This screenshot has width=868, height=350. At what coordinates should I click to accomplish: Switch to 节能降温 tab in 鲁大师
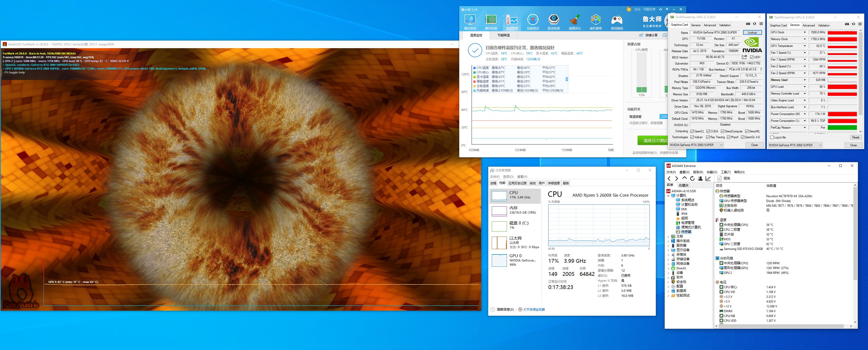point(503,35)
